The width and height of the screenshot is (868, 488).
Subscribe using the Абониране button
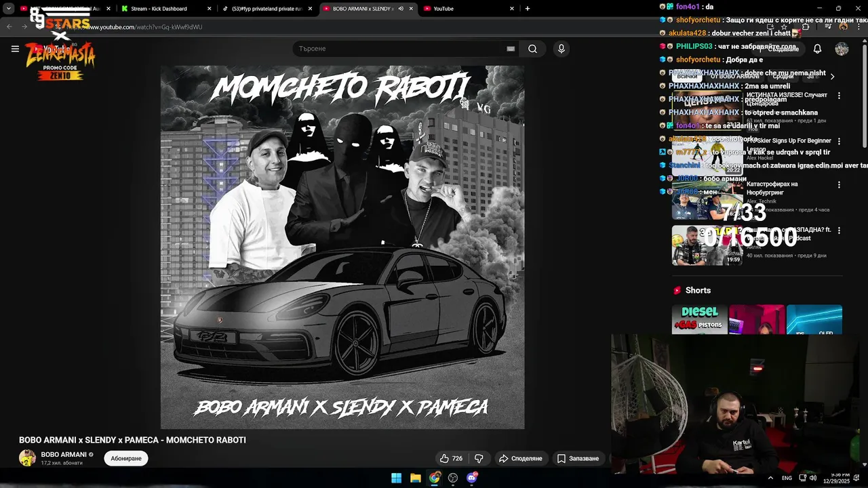(126, 458)
